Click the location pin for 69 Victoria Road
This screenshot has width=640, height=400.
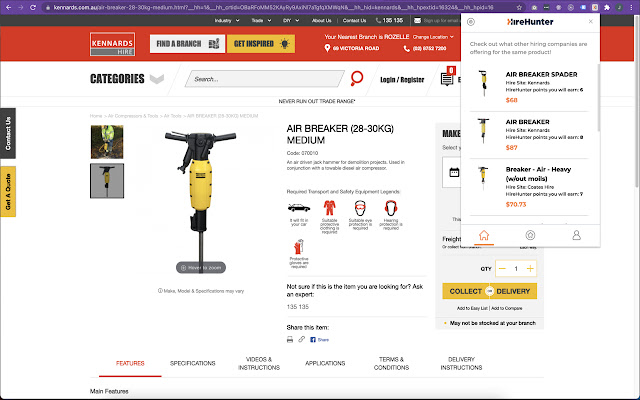click(327, 48)
